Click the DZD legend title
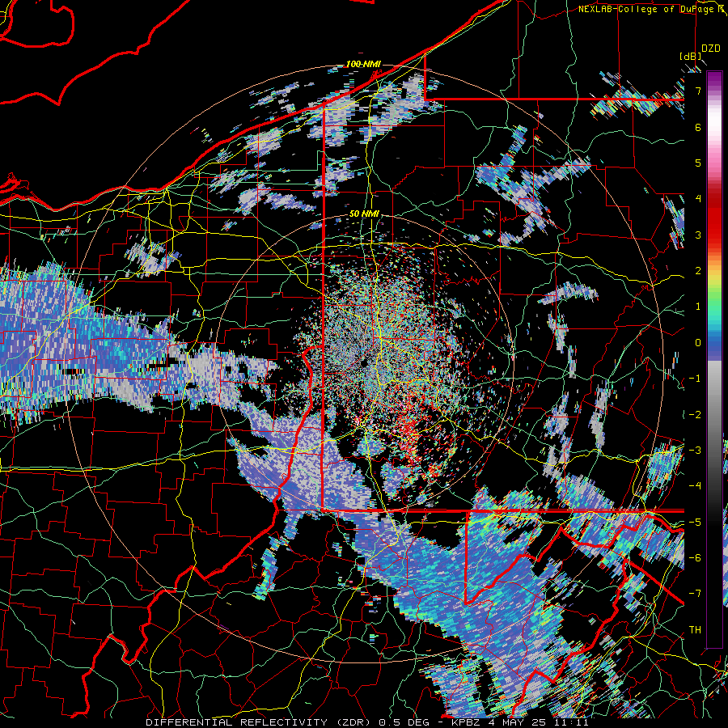Viewport: 728px width, 728px height. 710,49
